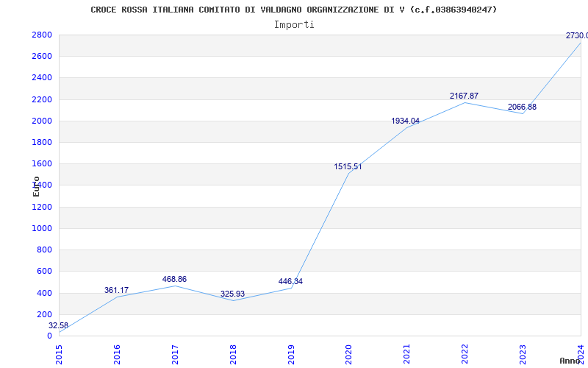Click y-axis value 2000

pos(42,121)
